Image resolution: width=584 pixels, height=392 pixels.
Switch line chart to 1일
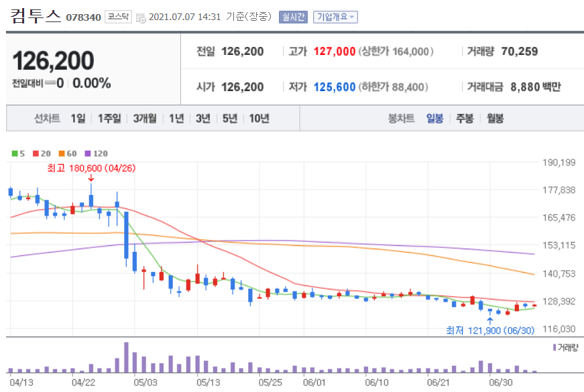(78, 119)
